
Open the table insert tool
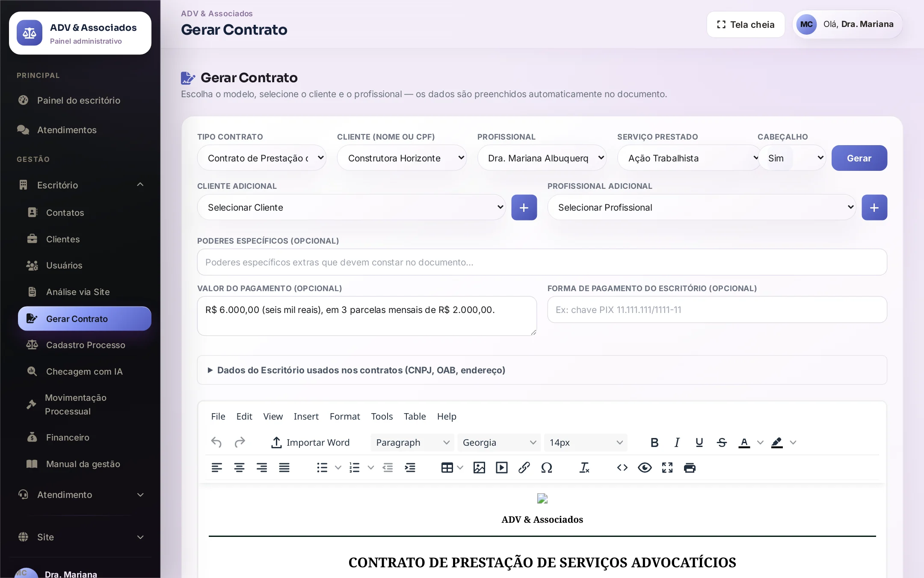447,468
